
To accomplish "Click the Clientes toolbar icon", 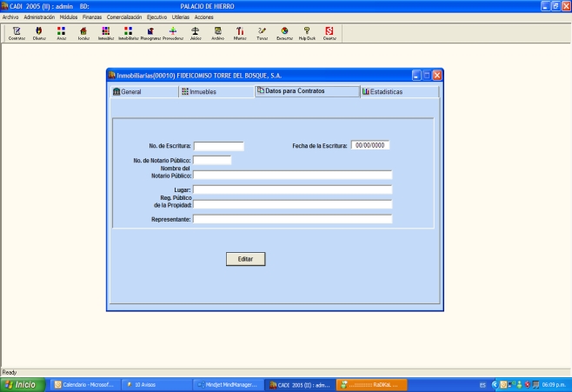I will click(39, 33).
